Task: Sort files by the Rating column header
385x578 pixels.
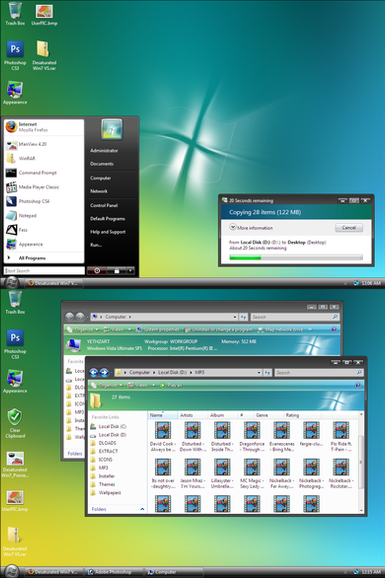Action: 302,415
